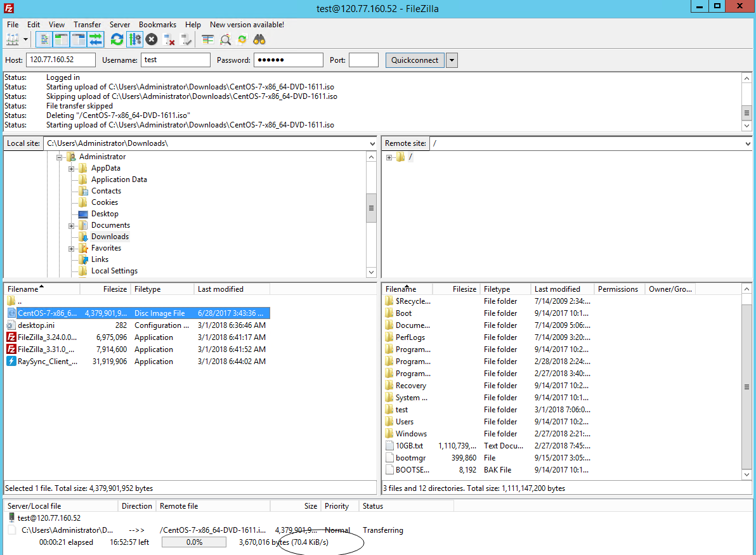Screen dimensions: 756x555
Task: Open the Site Manager icon
Action: [13, 39]
